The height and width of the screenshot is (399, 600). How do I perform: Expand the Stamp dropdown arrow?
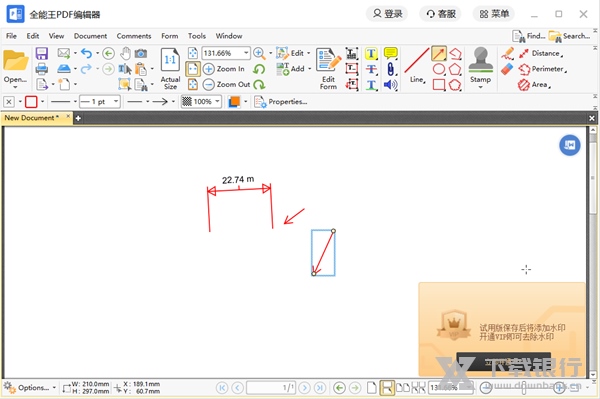[x=481, y=87]
